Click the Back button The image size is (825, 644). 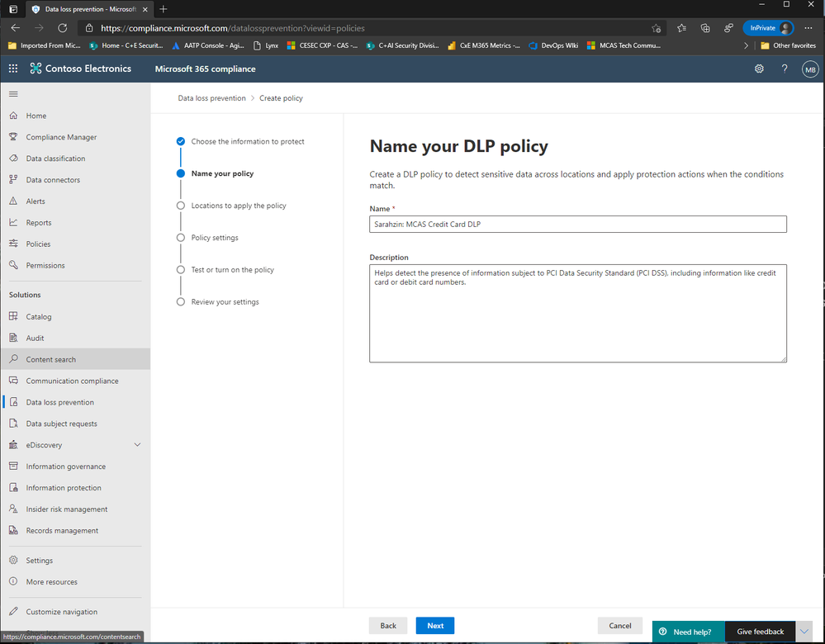point(388,626)
